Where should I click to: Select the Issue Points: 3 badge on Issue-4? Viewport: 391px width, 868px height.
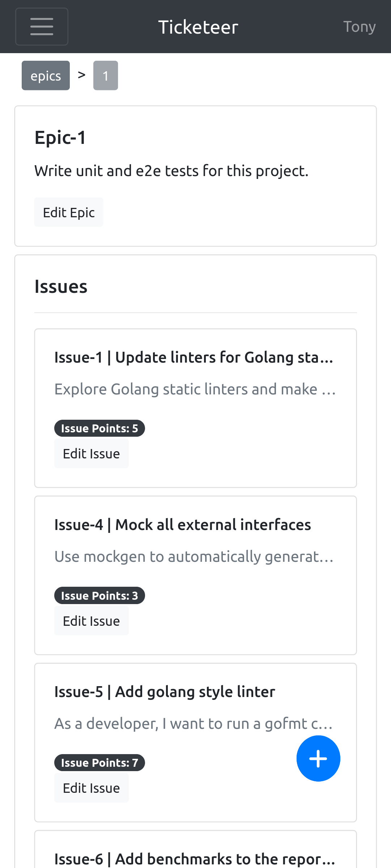[x=99, y=595]
